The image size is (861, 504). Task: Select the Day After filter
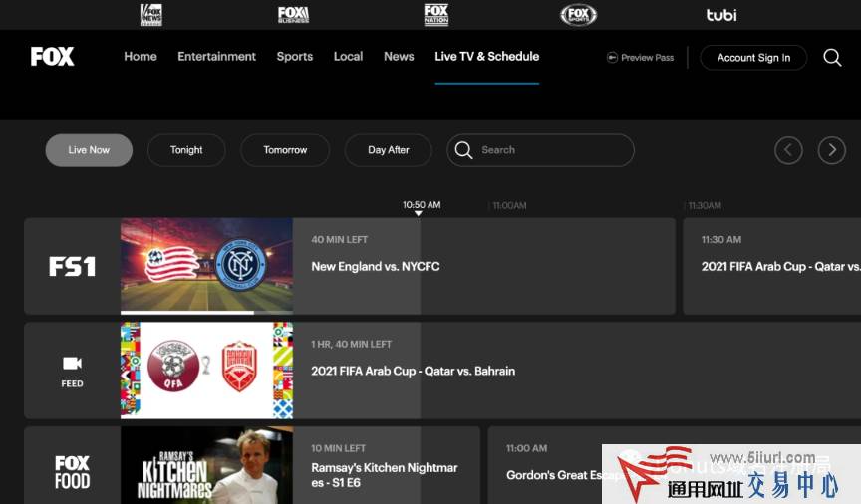[x=389, y=149]
